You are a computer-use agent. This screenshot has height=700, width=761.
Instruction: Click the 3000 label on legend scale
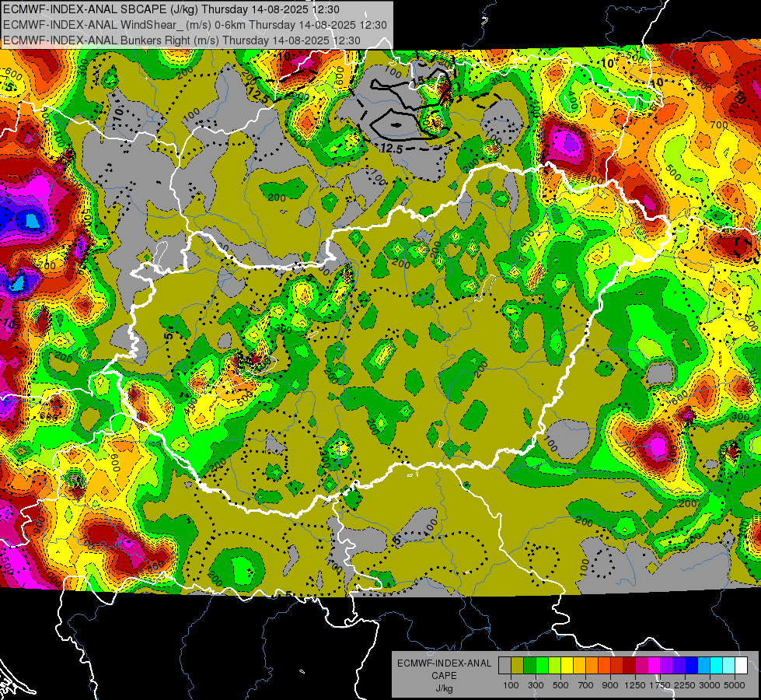pos(710,685)
